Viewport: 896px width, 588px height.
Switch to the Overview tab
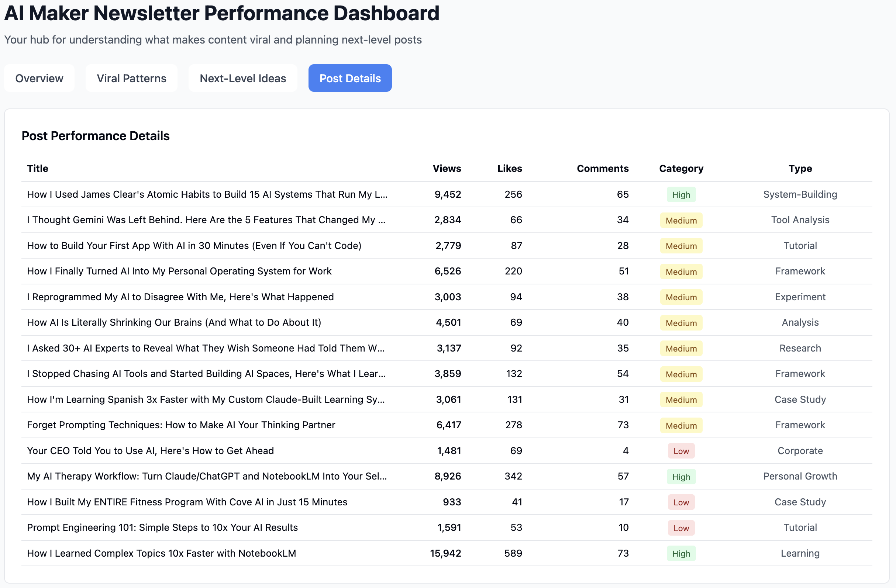(x=39, y=78)
